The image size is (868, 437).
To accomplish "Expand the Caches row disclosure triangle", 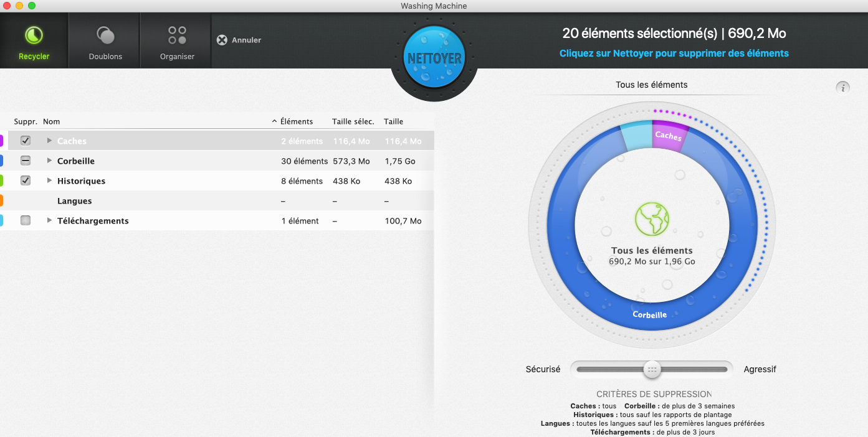I will pyautogui.click(x=50, y=141).
